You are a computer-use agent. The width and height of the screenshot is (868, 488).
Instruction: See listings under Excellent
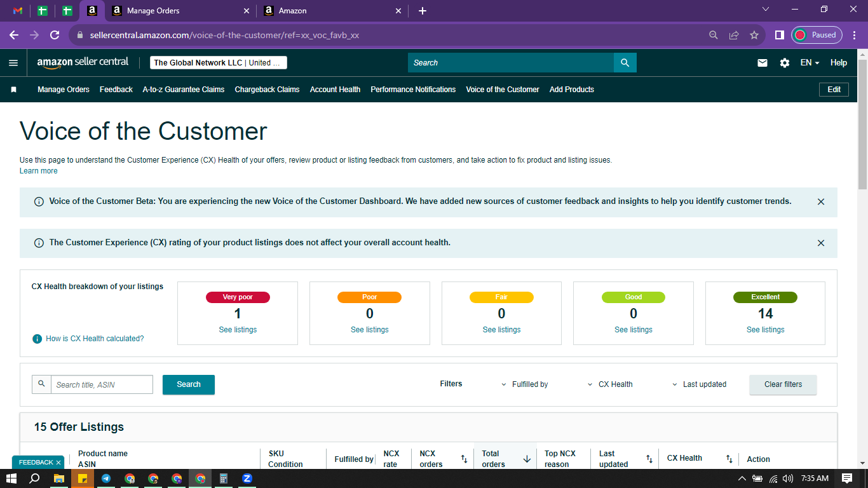point(766,330)
